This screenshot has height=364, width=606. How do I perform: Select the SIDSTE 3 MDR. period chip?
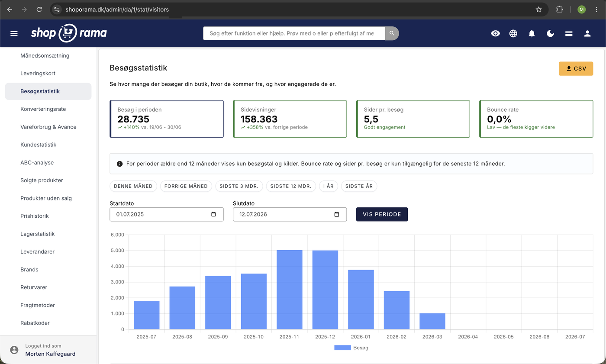(239, 186)
